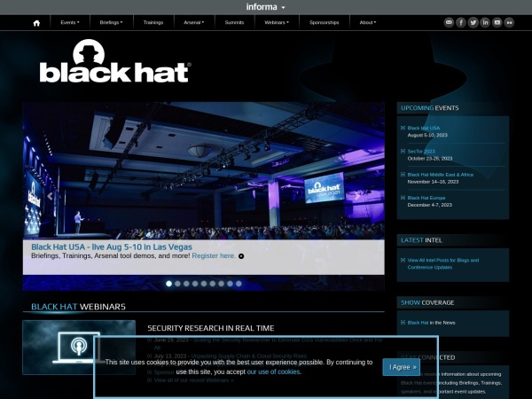Open the Arsenal dropdown menu
Image resolution: width=532 pixels, height=399 pixels.
click(x=193, y=22)
